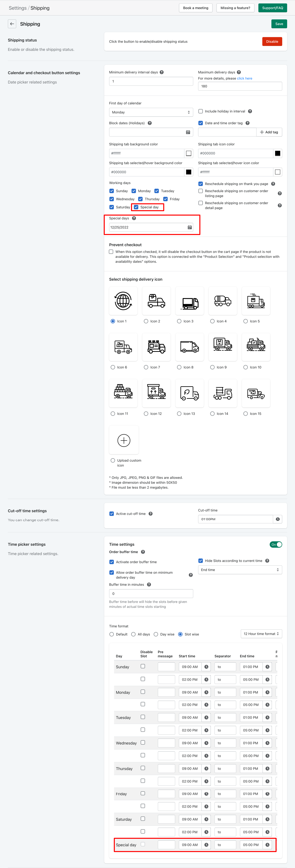This screenshot has width=295, height=868.
Task: Click help icon beside Active cut-off time
Action: 151,514
